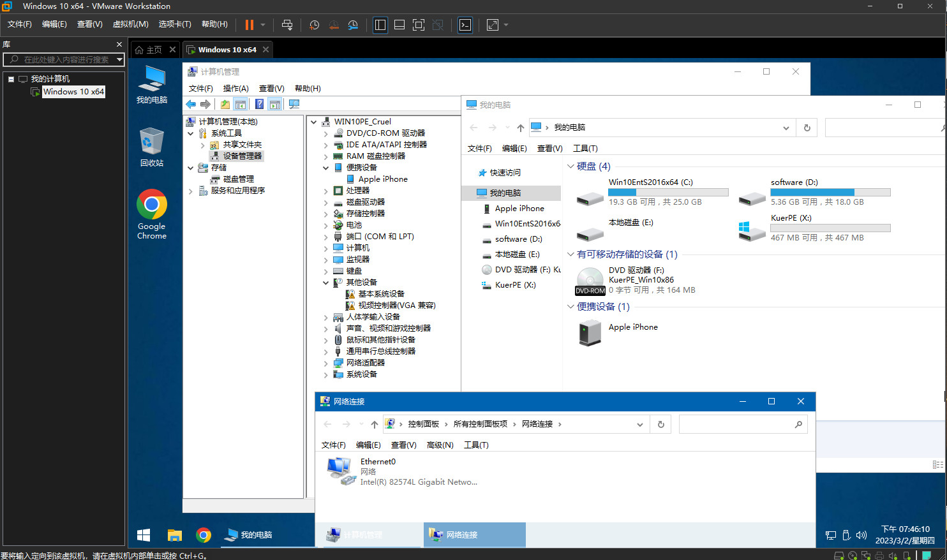Viewport: 947px width, 560px height.
Task: Open the 我的电脑 desktop icon
Action: (152, 84)
